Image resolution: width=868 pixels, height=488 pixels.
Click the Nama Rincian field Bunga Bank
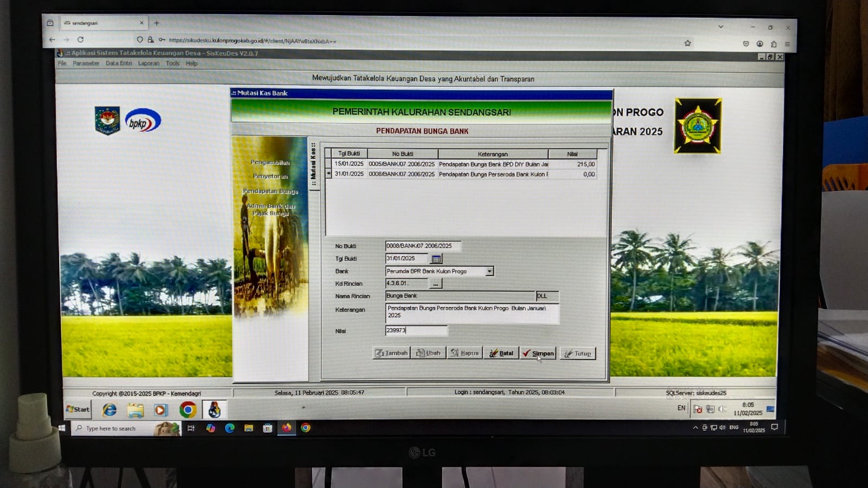coord(460,296)
